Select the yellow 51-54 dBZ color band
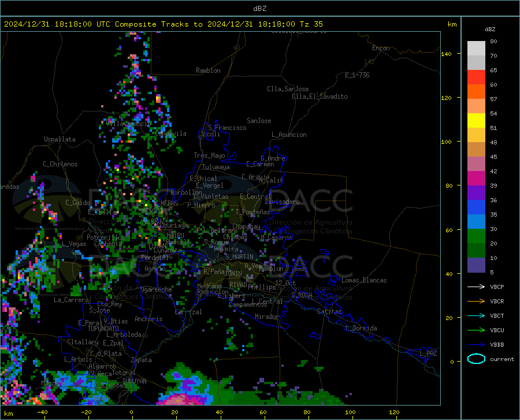The width and height of the screenshot is (520, 420). click(476, 121)
